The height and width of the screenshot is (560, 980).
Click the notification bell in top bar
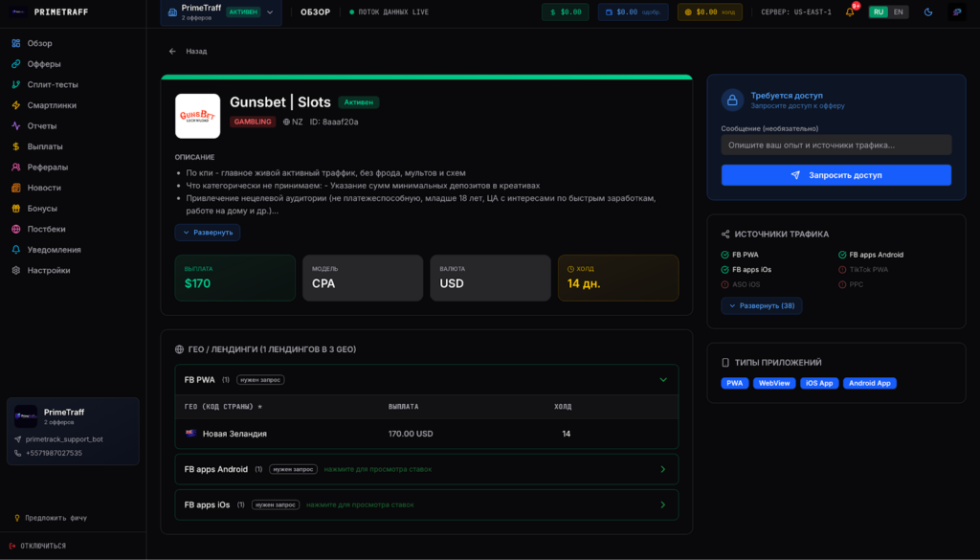(x=850, y=11)
